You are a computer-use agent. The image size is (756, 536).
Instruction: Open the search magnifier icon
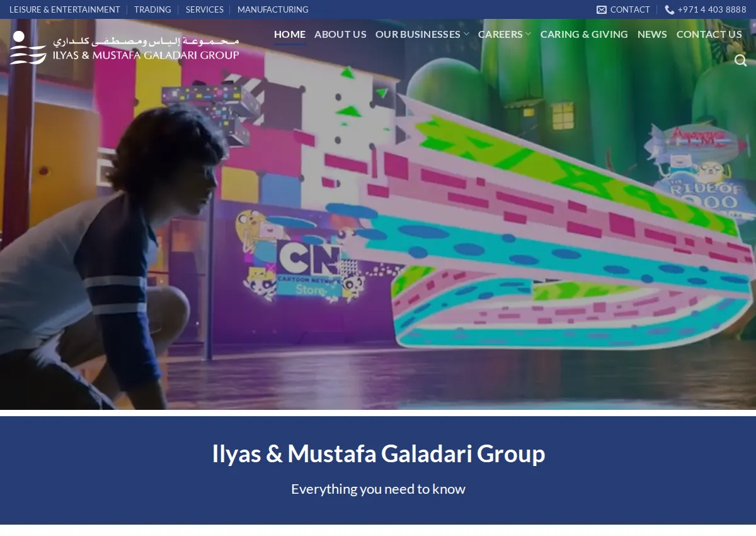tap(740, 61)
